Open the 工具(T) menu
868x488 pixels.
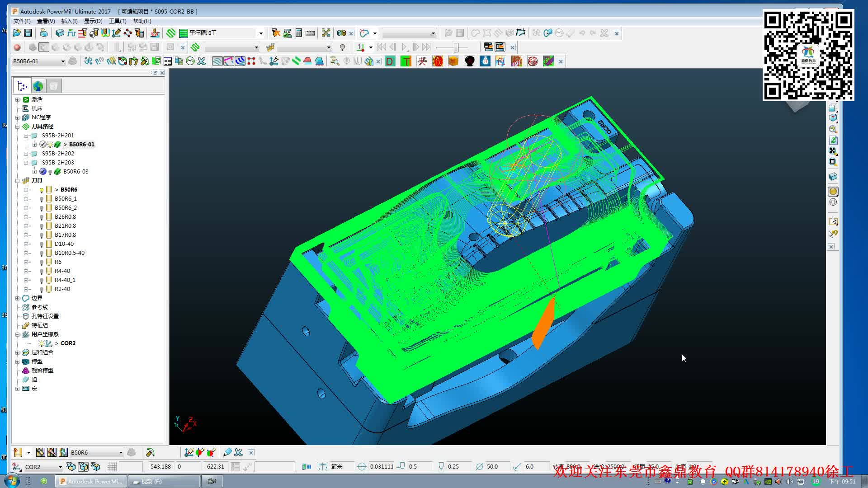tap(118, 21)
